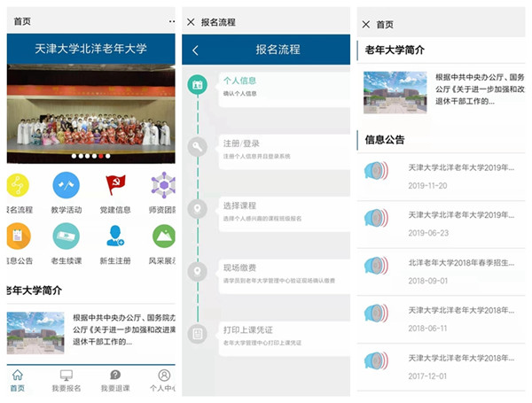The image size is (532, 403).
Task: Tap the 选择课程 location step icon
Action: (198, 209)
